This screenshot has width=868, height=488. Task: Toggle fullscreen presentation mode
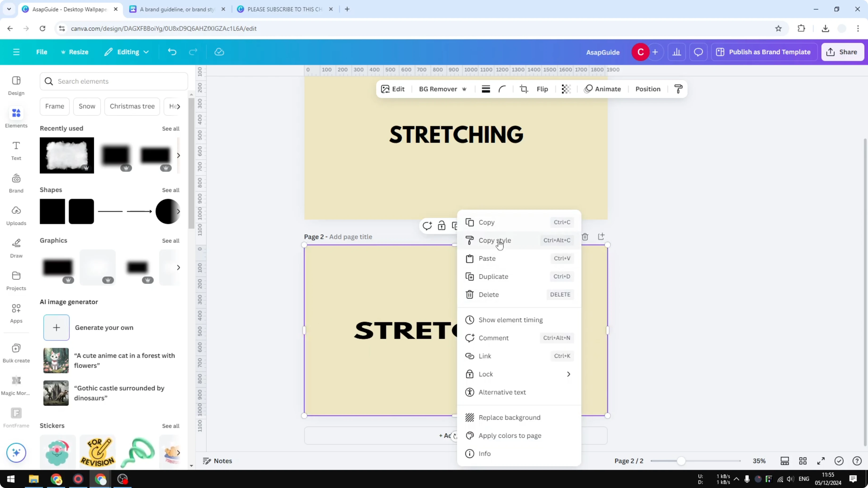(821, 461)
